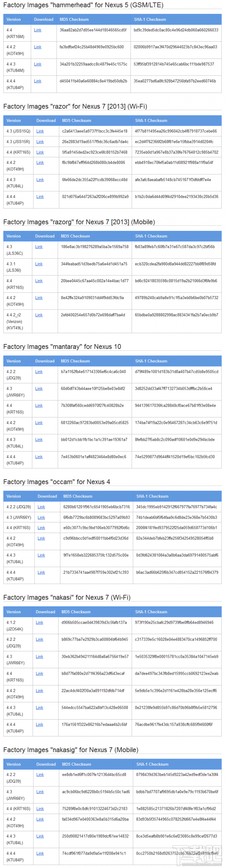Open the 4.4.3 (KTU84L) mantaray download link
225x868 pixels.
(39, 440)
